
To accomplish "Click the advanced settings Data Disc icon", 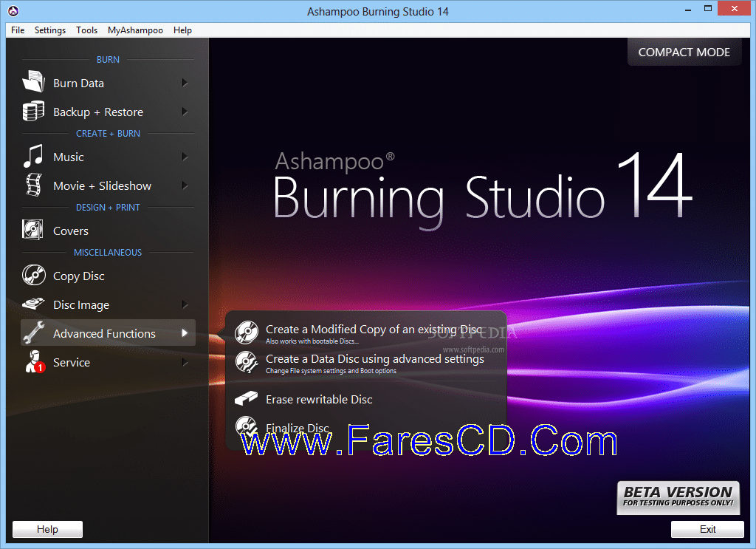I will coord(247,362).
